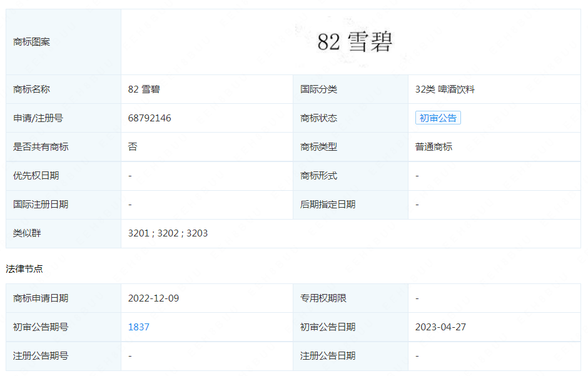Screen dimensions: 588x376
Task: Click the 专用权期限 label
Action: 323,298
